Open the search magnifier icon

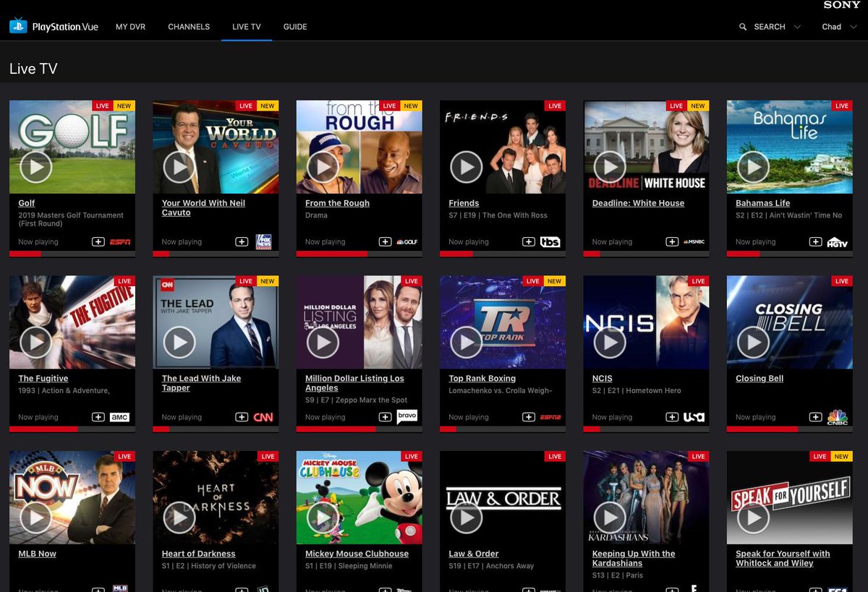point(743,27)
